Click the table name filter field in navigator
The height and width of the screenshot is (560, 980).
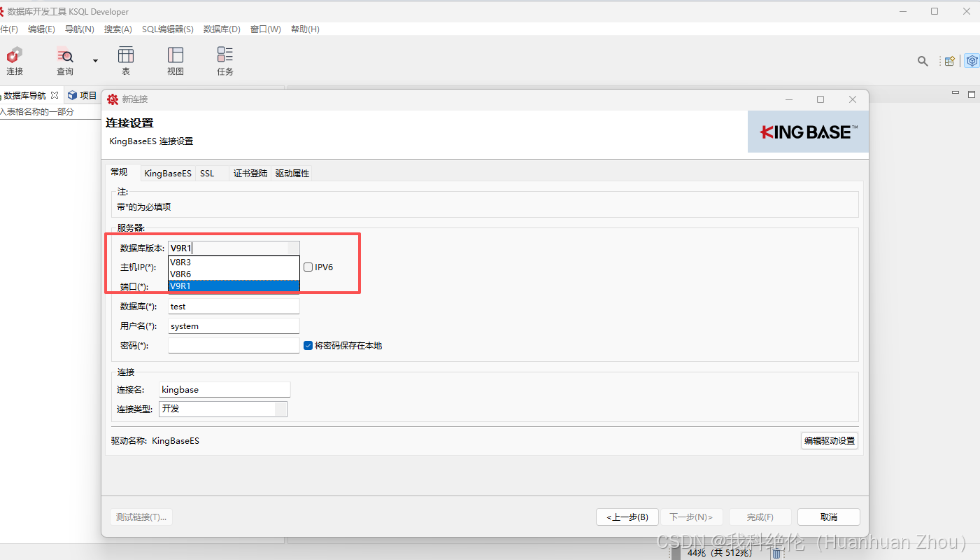[x=51, y=112]
